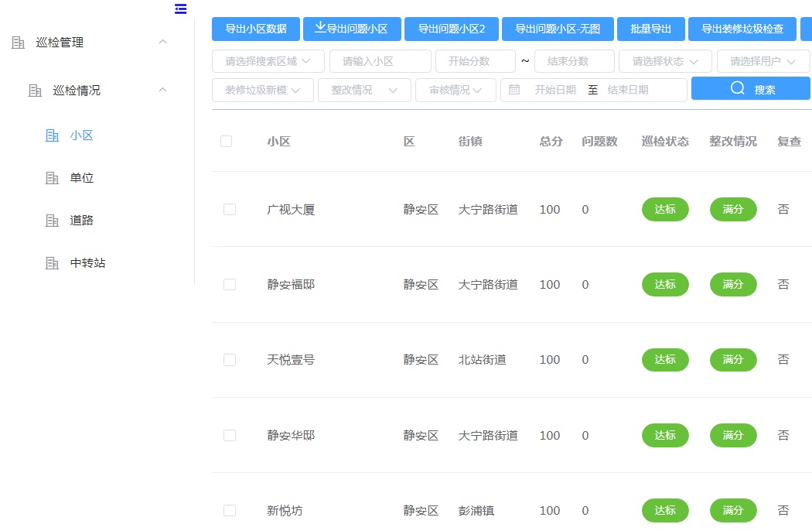
Task: Select the checkbox for 天悦壹号 row
Action: (229, 360)
